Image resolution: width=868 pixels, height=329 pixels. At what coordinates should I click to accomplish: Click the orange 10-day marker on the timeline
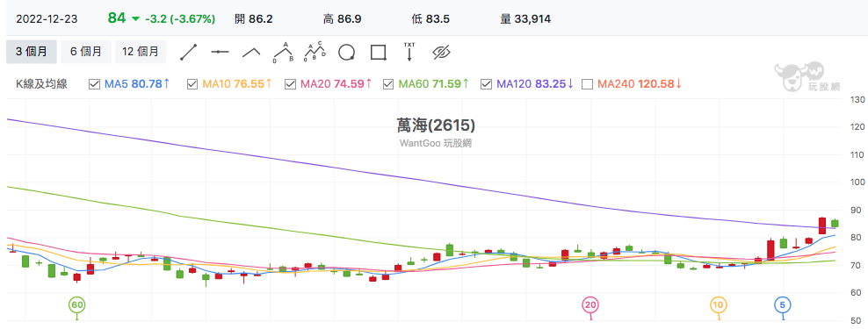(719, 304)
